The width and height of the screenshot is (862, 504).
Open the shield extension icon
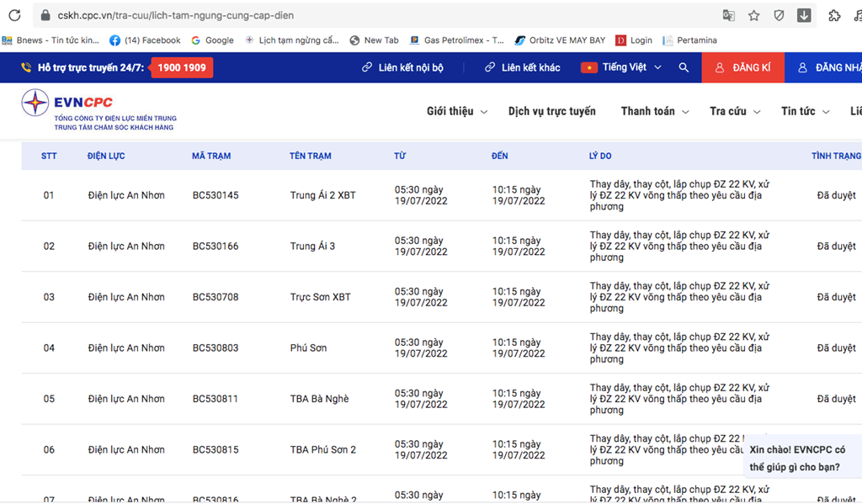(x=779, y=15)
